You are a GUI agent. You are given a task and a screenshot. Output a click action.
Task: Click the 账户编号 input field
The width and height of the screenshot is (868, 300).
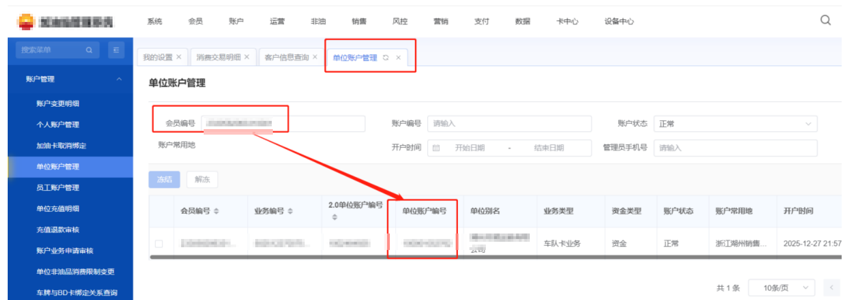point(509,124)
